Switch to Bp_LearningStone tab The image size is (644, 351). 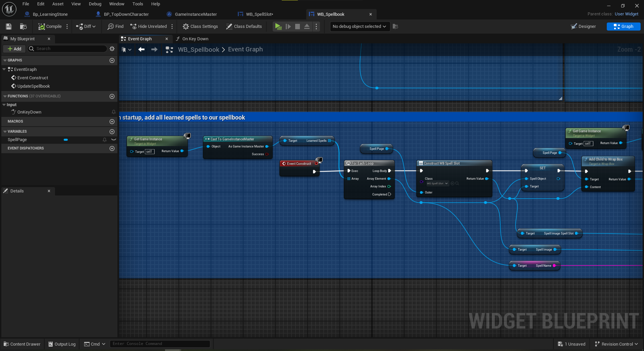[x=50, y=14]
